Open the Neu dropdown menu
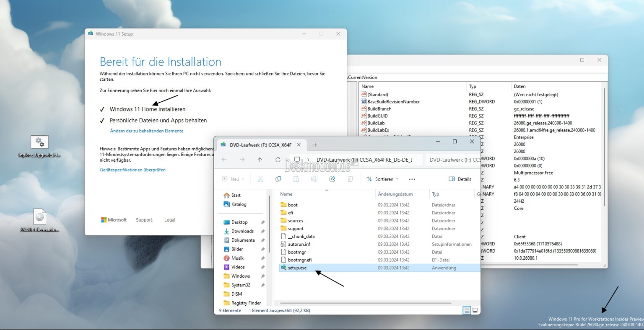This screenshot has width=644, height=330. click(233, 179)
